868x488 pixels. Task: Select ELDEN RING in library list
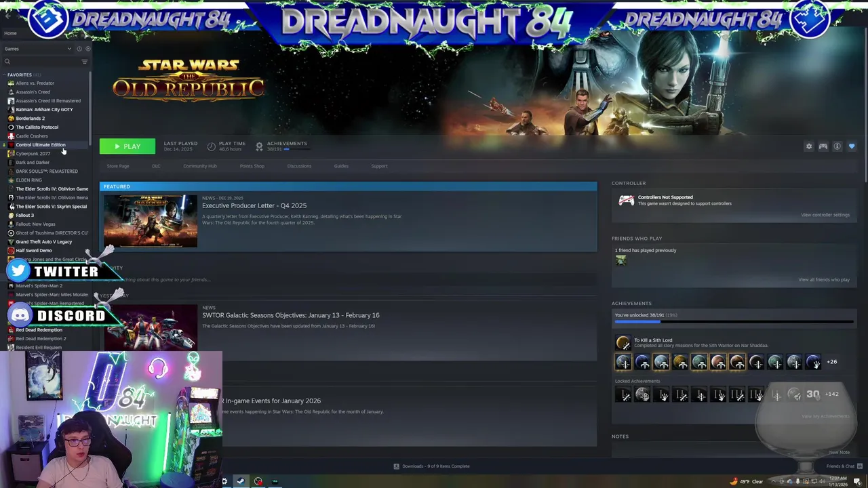click(x=28, y=180)
